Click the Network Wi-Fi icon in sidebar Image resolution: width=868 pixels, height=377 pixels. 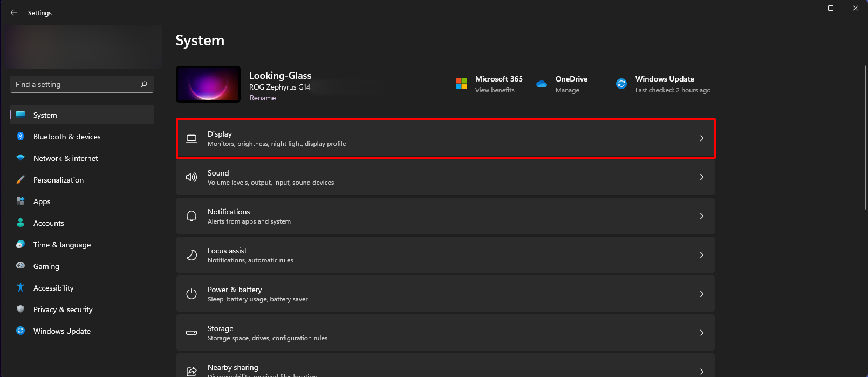(x=20, y=158)
